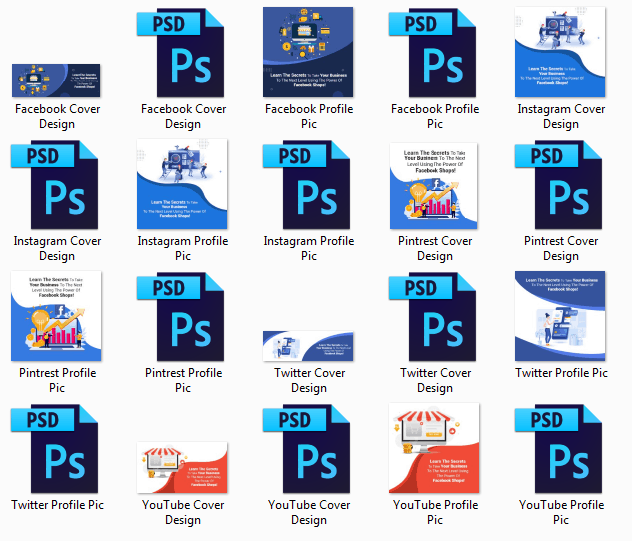Select the Facebook Cover Design image thumbnail
The width and height of the screenshot is (632, 541).
pyautogui.click(x=56, y=81)
